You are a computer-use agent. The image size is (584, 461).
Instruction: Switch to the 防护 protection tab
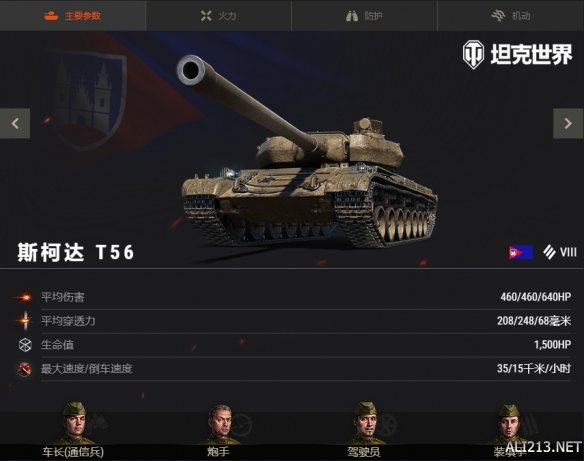pyautogui.click(x=364, y=16)
